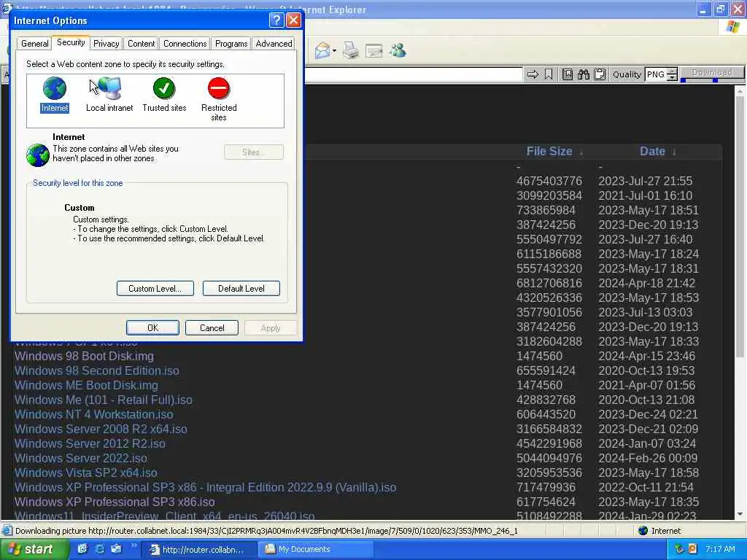Click the Mail envelope toolbar icon
The height and width of the screenshot is (560, 747).
coord(322,50)
